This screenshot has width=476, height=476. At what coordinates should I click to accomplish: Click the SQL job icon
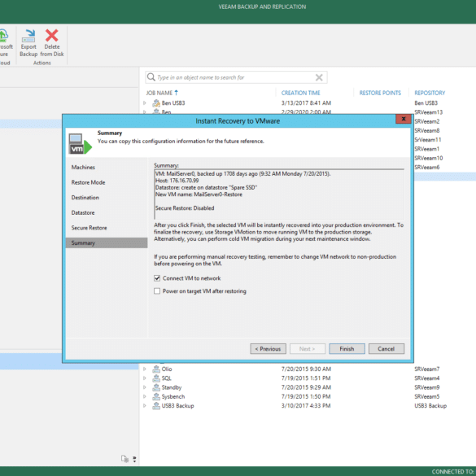(x=156, y=378)
